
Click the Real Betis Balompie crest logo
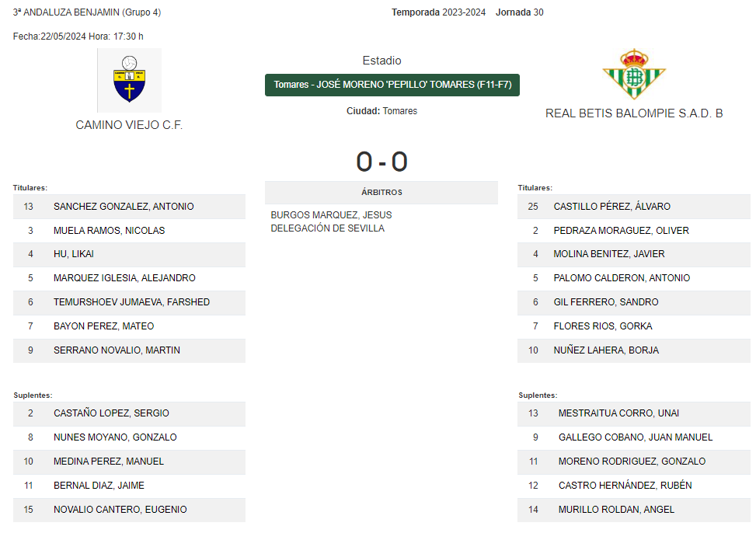point(634,74)
